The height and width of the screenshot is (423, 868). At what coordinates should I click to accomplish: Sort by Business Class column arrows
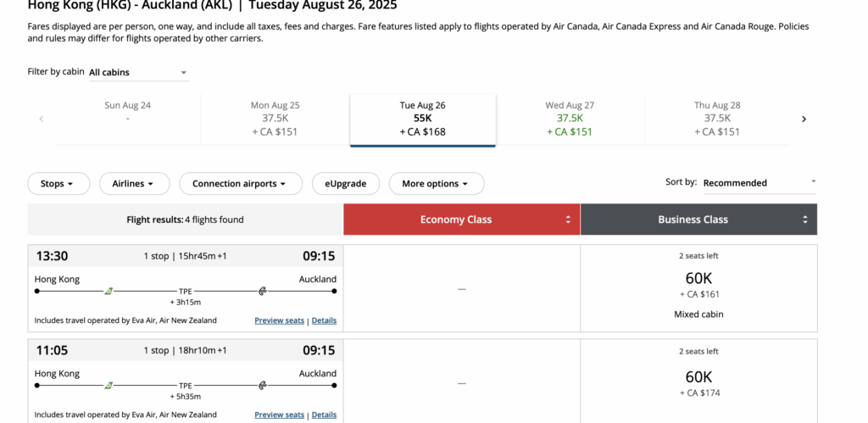tap(805, 220)
